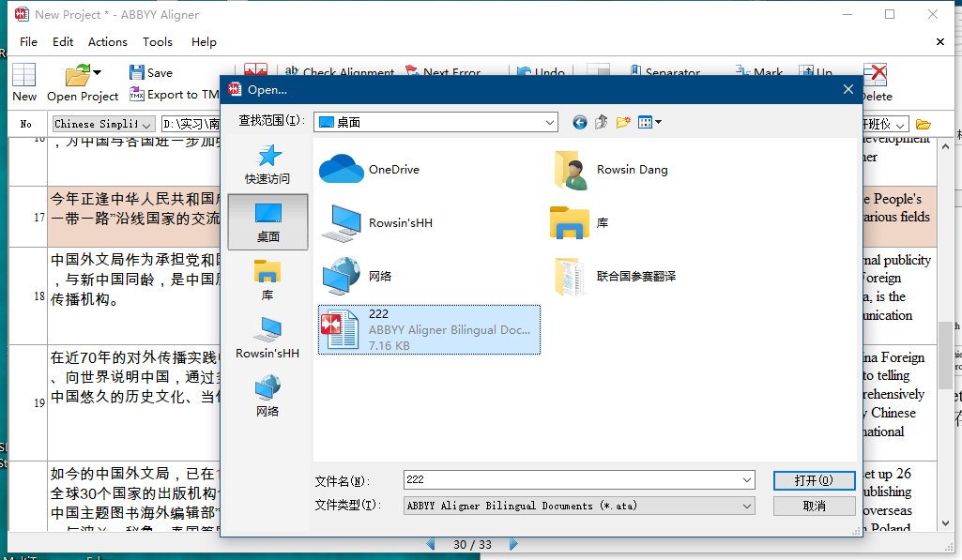Click the scroll down arrow of alignment table
This screenshot has height=560, width=962.
click(x=945, y=523)
